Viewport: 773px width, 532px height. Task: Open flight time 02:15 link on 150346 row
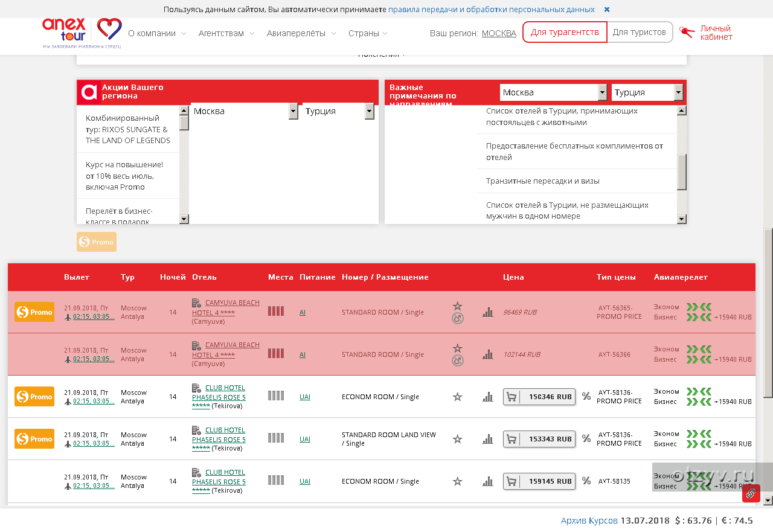[x=94, y=401]
